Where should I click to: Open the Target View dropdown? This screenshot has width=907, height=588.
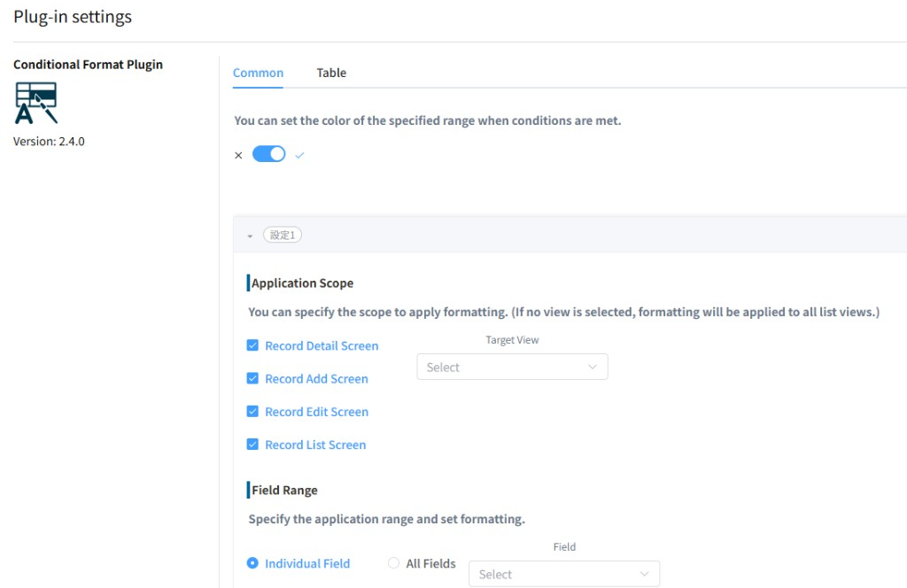click(512, 367)
